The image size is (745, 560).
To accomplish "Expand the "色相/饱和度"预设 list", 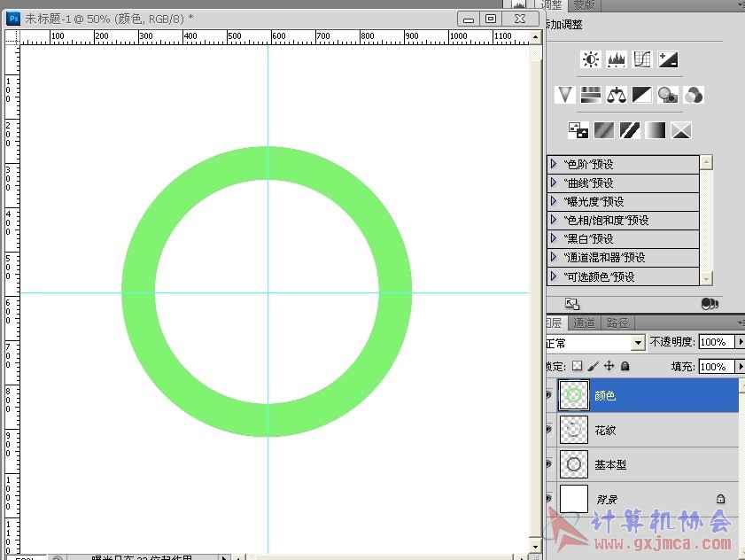I will [x=554, y=220].
